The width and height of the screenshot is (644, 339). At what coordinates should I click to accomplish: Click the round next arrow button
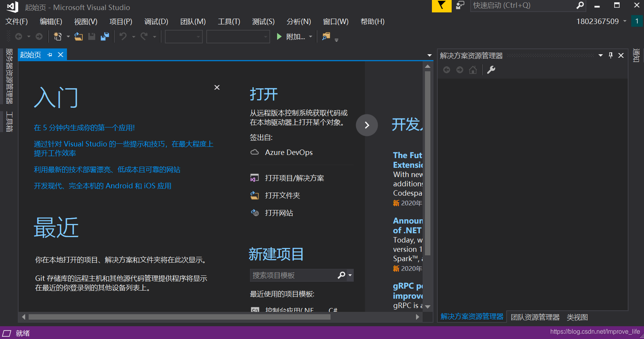point(367,125)
